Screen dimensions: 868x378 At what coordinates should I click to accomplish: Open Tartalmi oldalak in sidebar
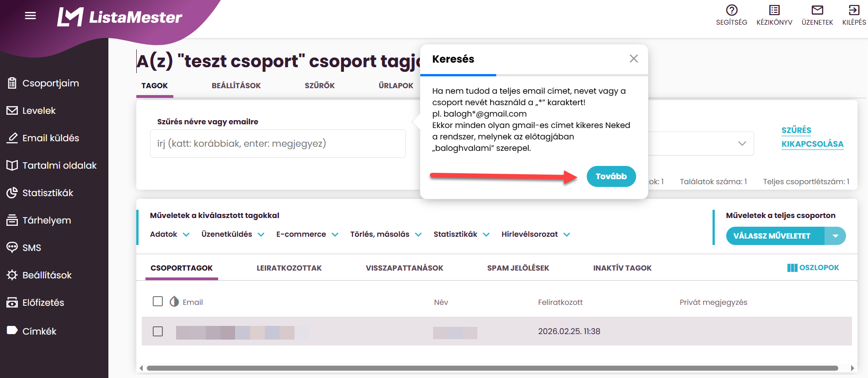click(52, 165)
